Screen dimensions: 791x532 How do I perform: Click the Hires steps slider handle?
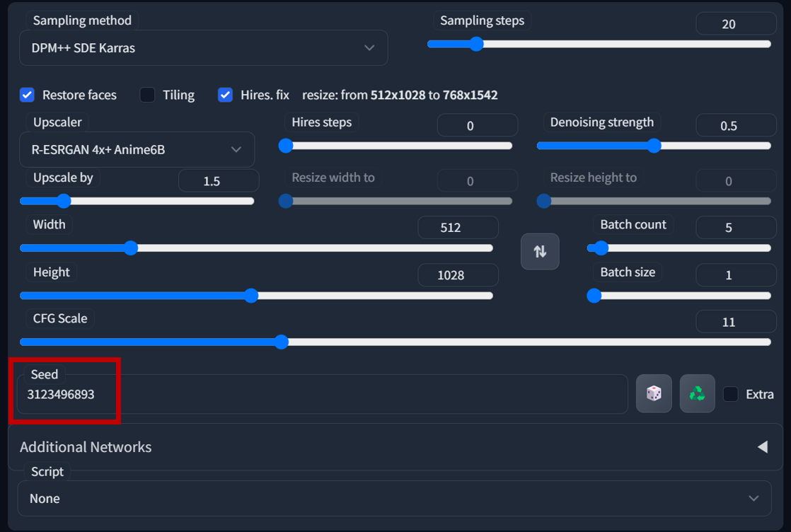pyautogui.click(x=286, y=146)
